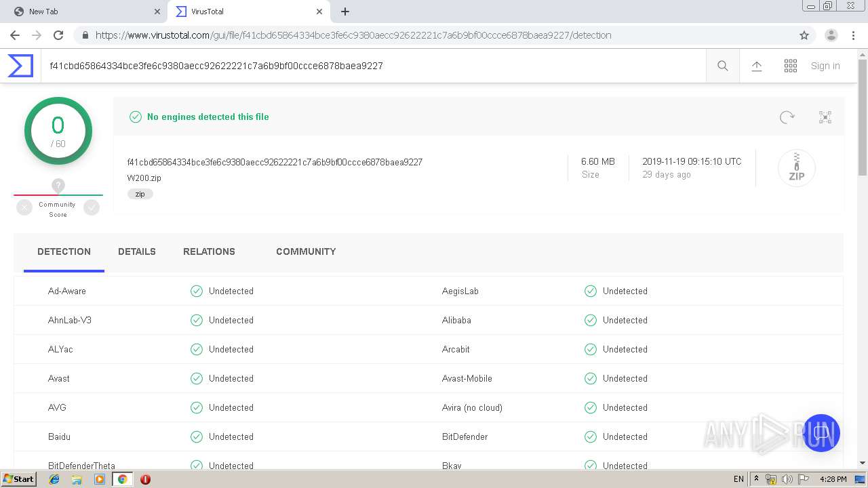Viewport: 868px width, 488px height.
Task: Show hidden tray icons arrow
Action: (x=756, y=479)
